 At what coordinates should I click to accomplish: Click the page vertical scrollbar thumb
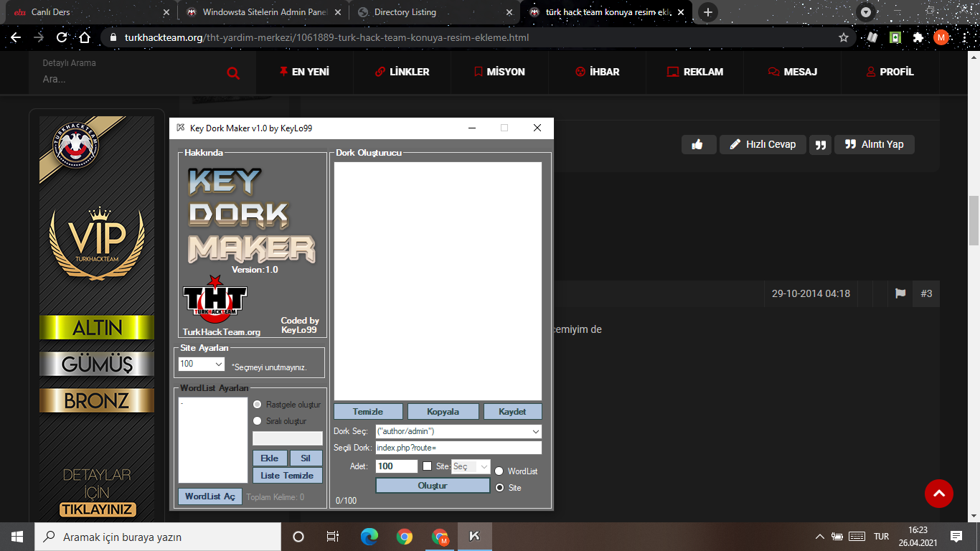point(974,220)
